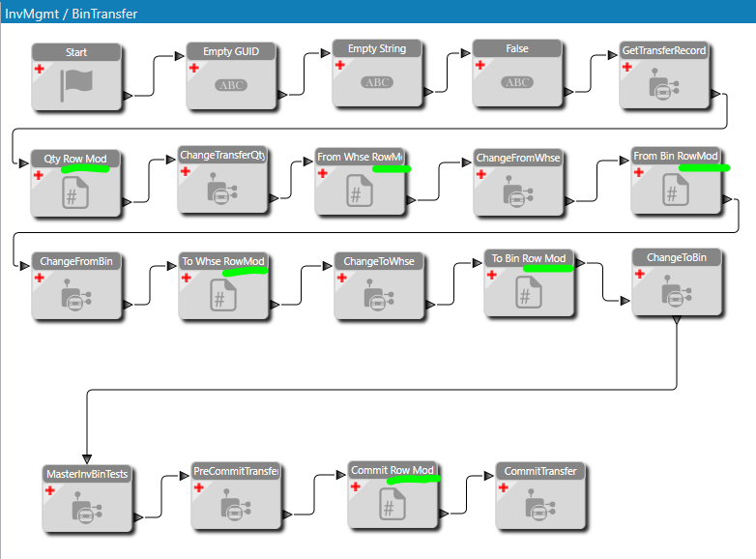Click the hash document icon in Qty Row Mod
This screenshot has height=559, width=756.
point(75,192)
